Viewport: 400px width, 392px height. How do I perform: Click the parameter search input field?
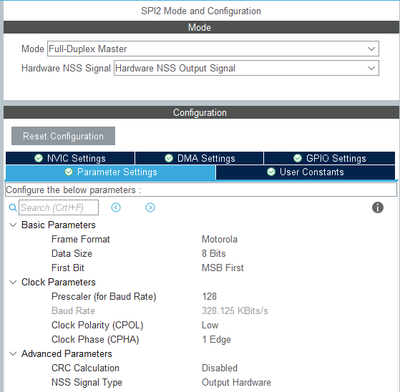coord(59,208)
